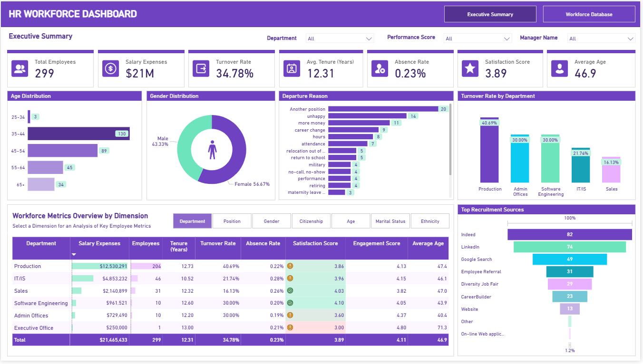Open the Ethnicity dimension tab
Screen dimensions: 643x364
pos(430,221)
